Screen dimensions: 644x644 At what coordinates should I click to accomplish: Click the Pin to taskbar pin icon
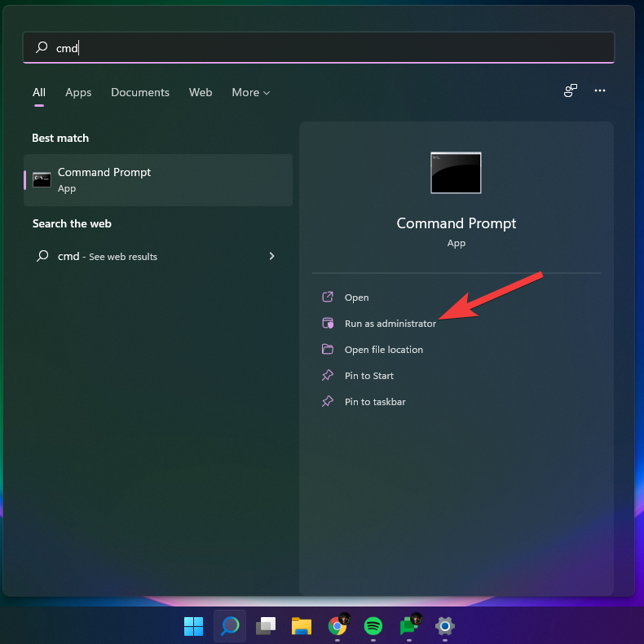[328, 401]
